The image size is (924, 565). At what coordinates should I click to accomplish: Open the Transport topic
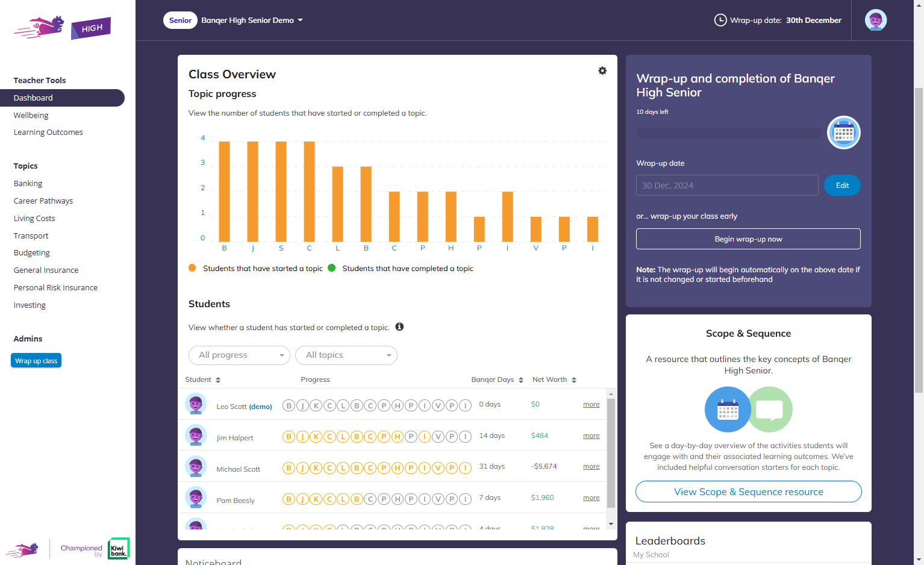tap(31, 236)
